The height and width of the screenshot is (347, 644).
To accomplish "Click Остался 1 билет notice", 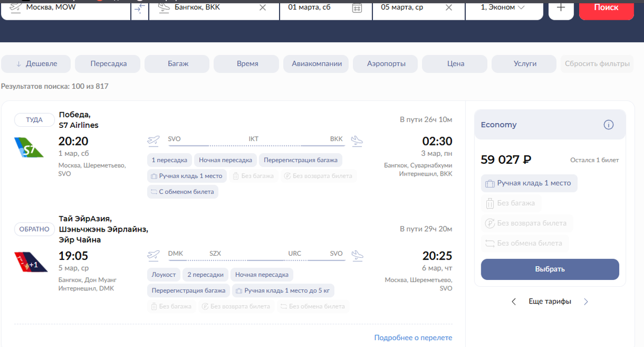I will 595,160.
